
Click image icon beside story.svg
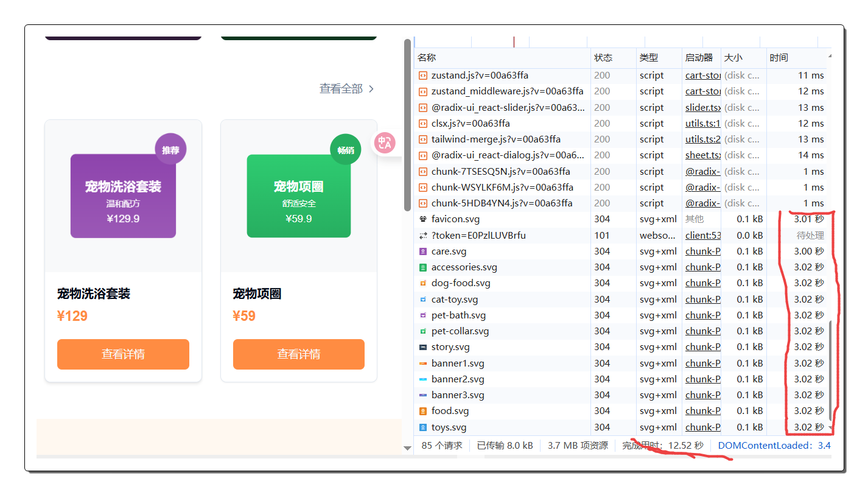pyautogui.click(x=423, y=347)
